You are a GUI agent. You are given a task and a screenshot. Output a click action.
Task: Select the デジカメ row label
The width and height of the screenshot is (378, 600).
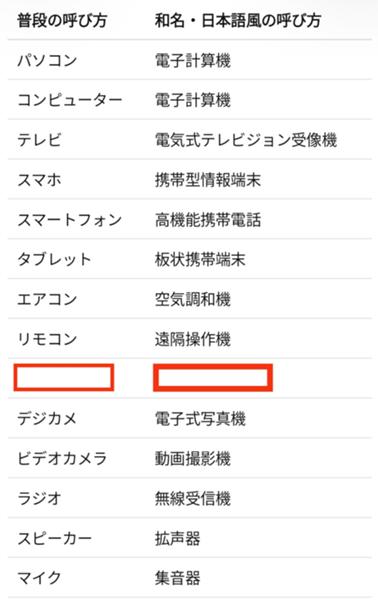pyautogui.click(x=47, y=419)
